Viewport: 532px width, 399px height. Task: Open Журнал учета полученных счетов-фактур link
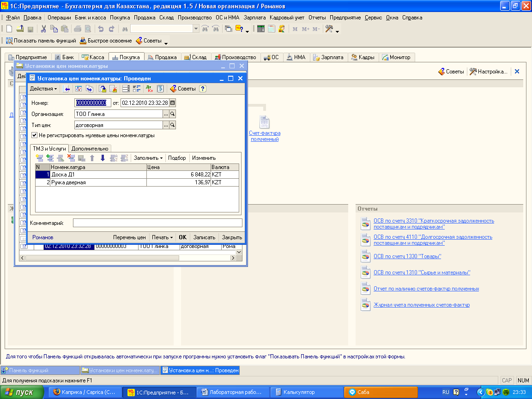[421, 305]
